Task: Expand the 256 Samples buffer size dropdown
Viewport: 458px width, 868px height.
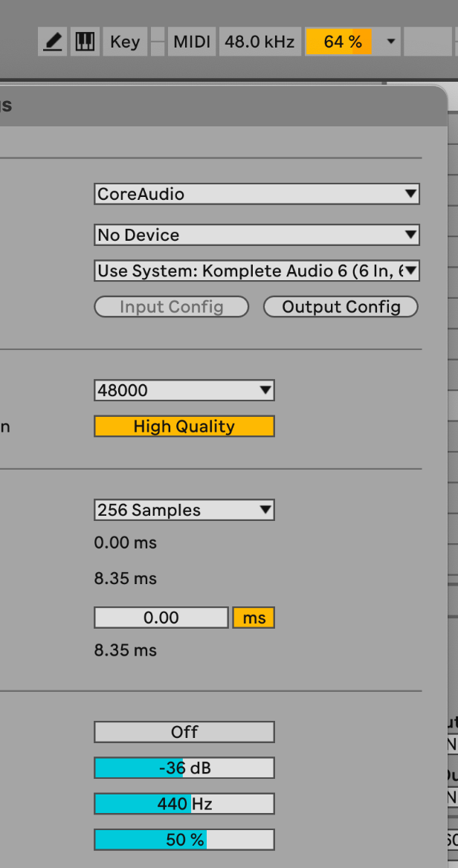Action: (184, 510)
